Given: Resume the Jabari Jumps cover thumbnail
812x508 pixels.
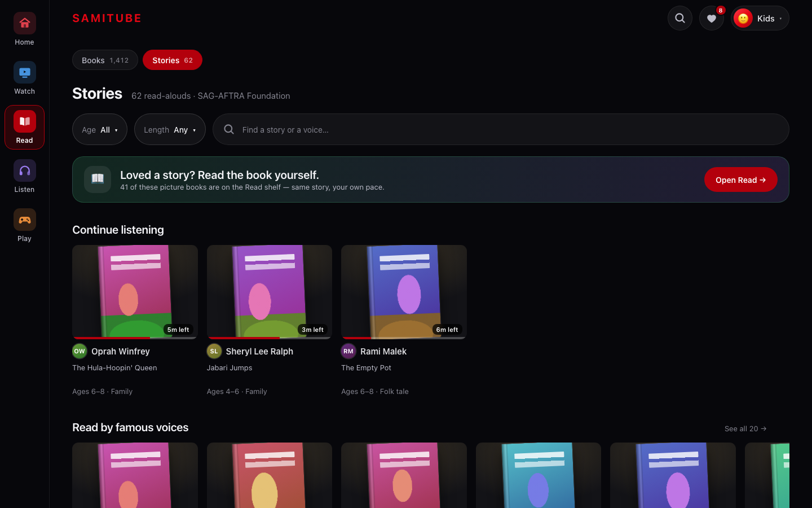Looking at the screenshot, I should (270, 291).
